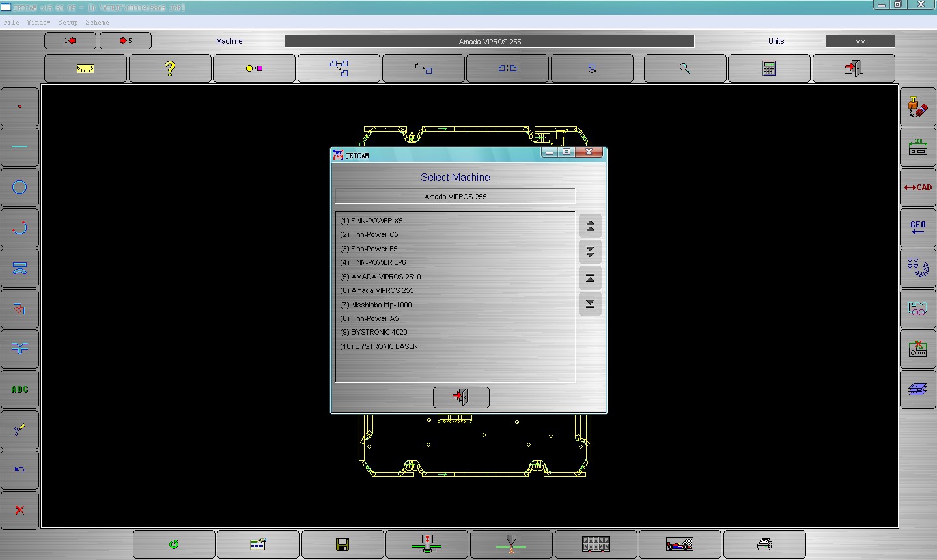Select the ABC text tool
Viewport: 937px width, 560px height.
pos(20,389)
